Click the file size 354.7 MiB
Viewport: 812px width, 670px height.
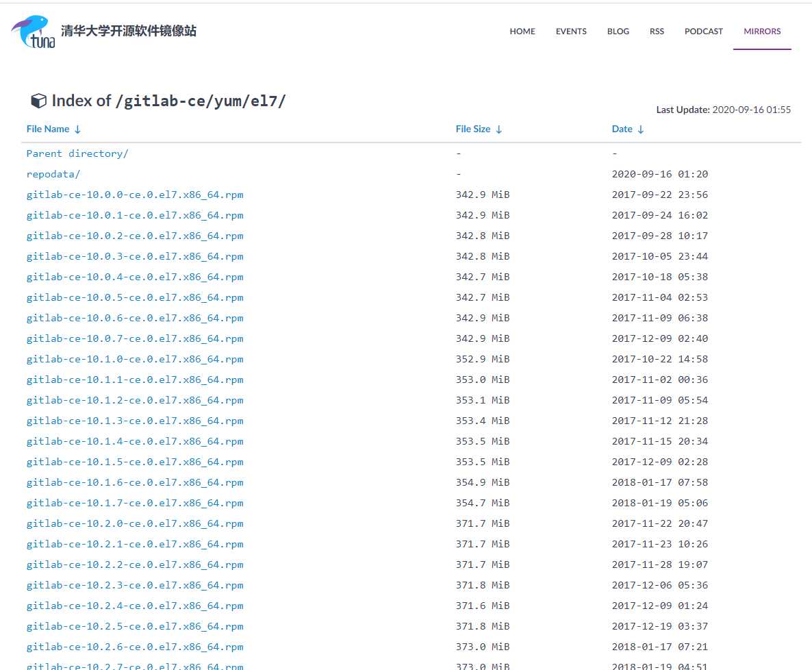[x=483, y=503]
